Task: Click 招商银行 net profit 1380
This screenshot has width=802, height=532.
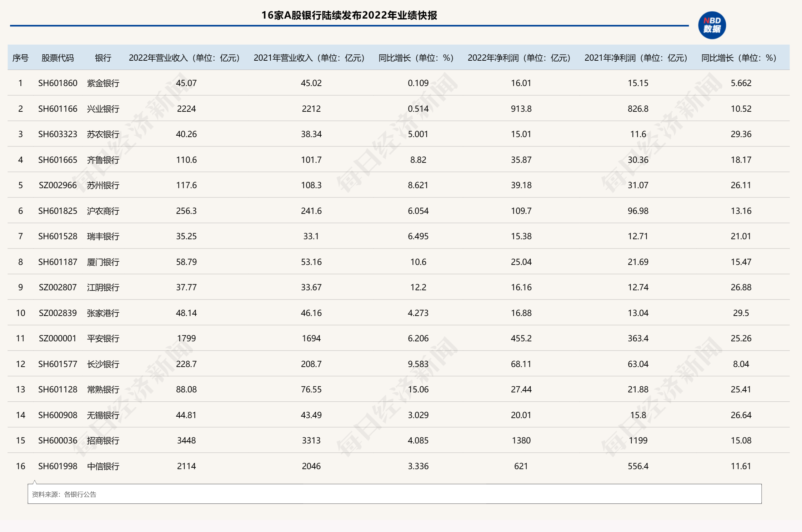Action: [x=521, y=441]
